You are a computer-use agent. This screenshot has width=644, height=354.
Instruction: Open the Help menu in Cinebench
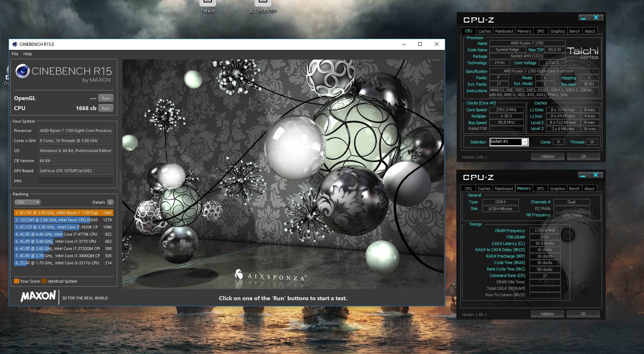point(28,54)
